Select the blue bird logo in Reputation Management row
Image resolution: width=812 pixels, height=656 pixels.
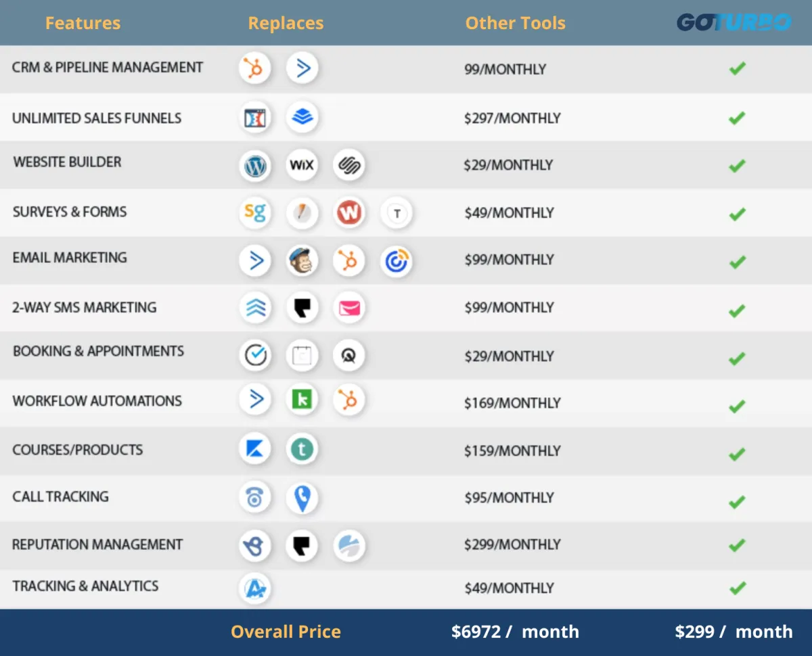click(x=255, y=545)
